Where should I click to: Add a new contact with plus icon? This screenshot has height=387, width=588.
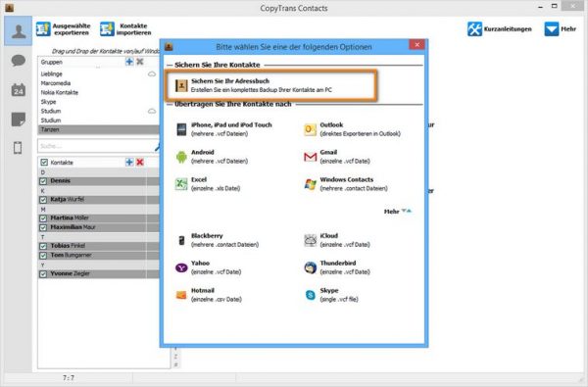(x=129, y=162)
